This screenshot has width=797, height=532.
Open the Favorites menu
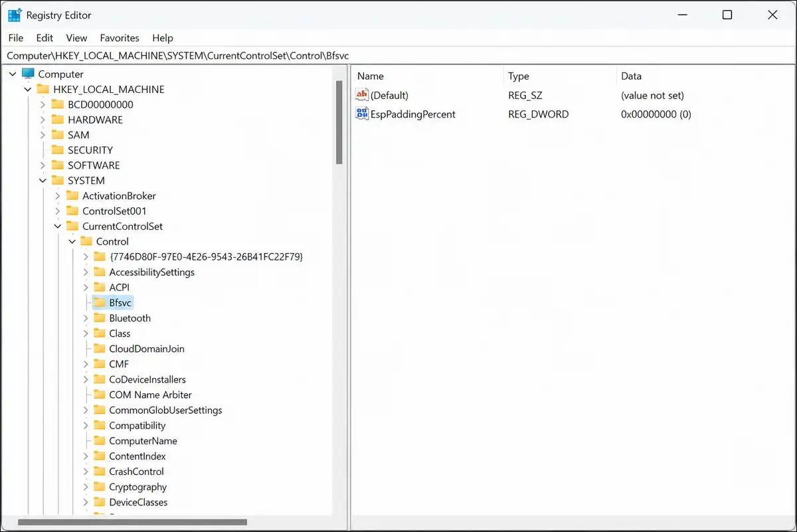click(x=120, y=38)
